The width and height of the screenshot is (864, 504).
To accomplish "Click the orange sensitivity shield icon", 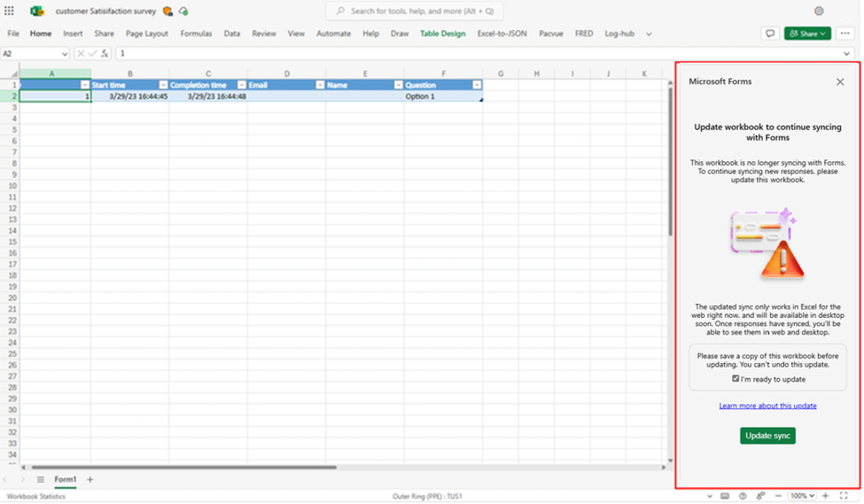I will [x=167, y=11].
